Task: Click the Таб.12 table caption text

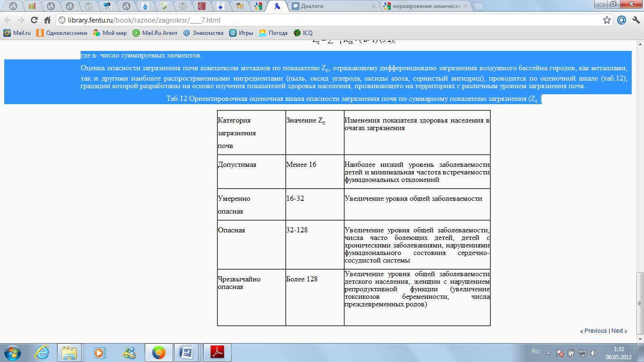Action: tap(354, 99)
